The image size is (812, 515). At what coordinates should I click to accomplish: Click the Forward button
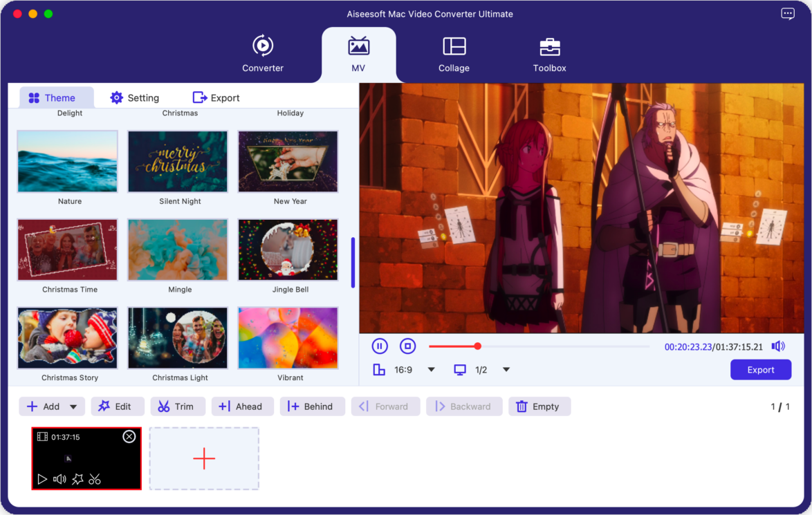386,406
